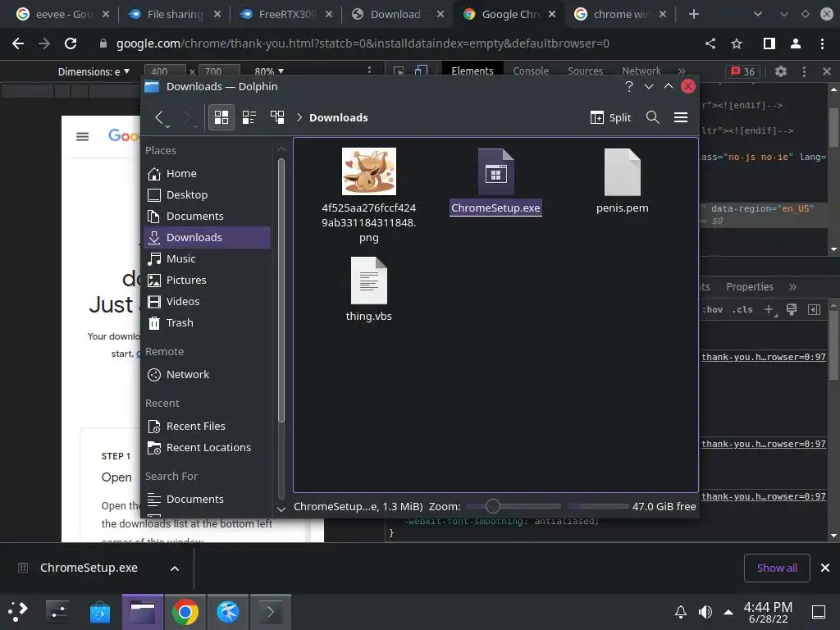The width and height of the screenshot is (840, 630).
Task: Click the 36 errors badge
Action: 743,71
